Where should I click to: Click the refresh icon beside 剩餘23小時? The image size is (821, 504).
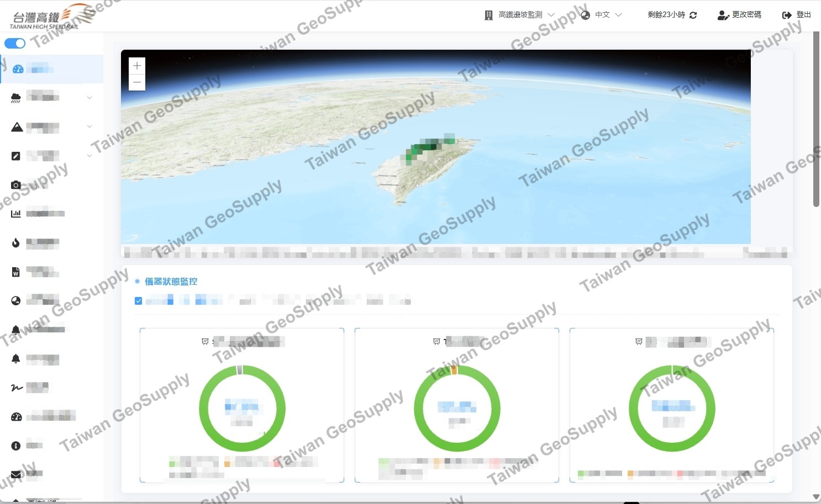click(x=693, y=15)
